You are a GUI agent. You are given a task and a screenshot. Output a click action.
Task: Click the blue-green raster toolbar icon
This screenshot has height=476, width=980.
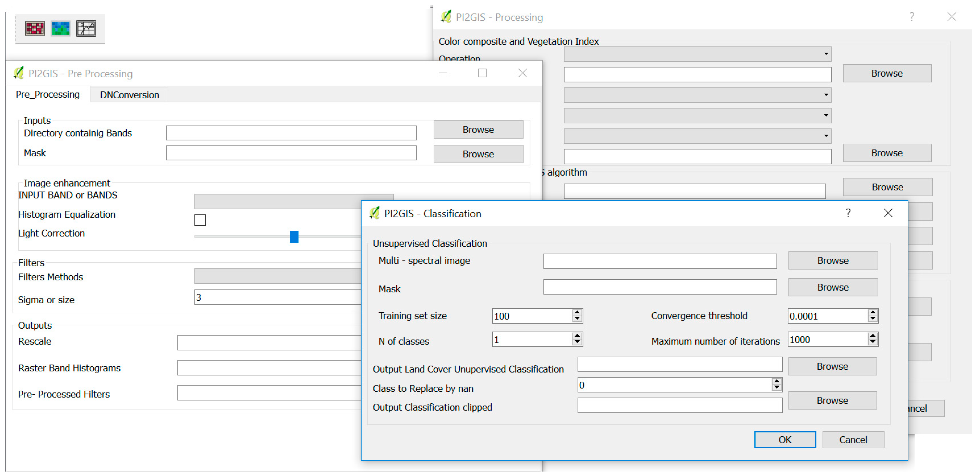pos(61,29)
